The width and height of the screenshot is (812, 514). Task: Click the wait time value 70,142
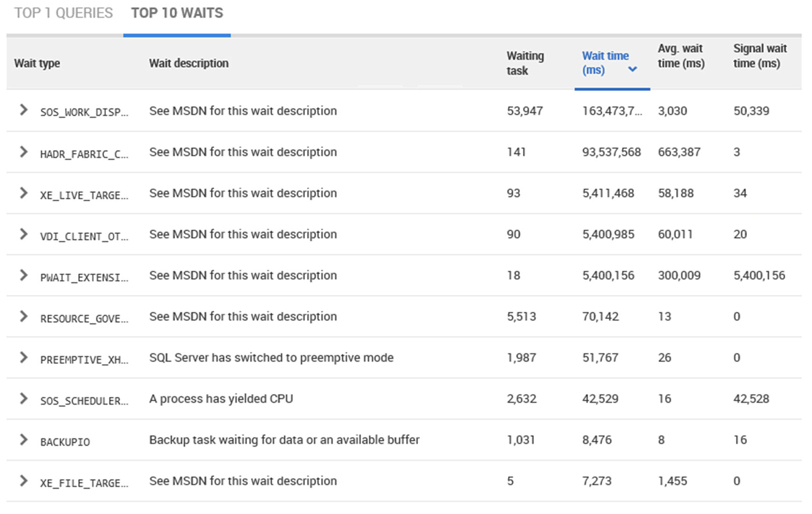click(600, 316)
